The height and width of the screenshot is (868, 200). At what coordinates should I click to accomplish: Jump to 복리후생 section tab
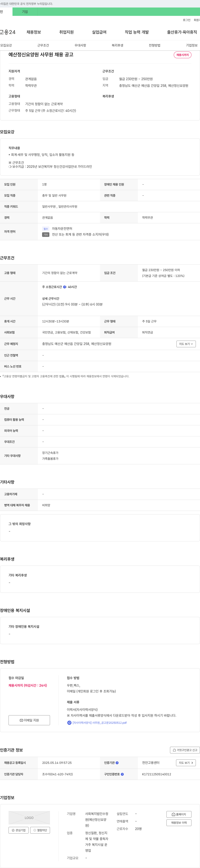[x=117, y=45]
